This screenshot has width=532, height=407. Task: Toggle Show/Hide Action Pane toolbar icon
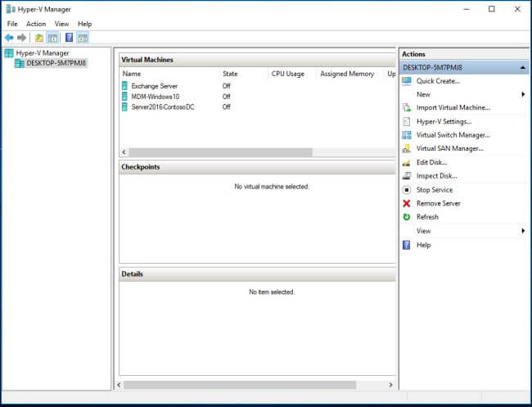coord(83,38)
